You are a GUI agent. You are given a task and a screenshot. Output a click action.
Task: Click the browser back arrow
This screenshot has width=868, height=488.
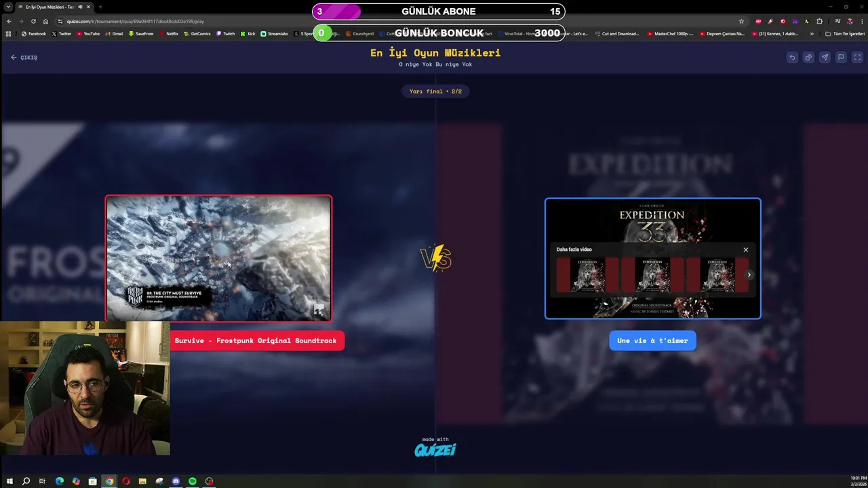(8, 21)
